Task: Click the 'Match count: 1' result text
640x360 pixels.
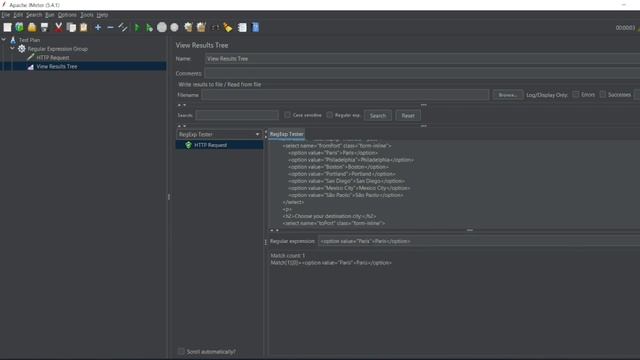Action: [x=287, y=256]
